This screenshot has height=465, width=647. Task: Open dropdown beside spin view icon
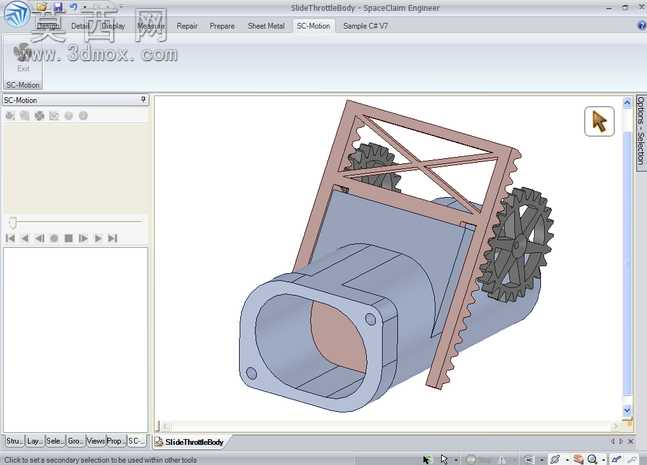[567, 460]
